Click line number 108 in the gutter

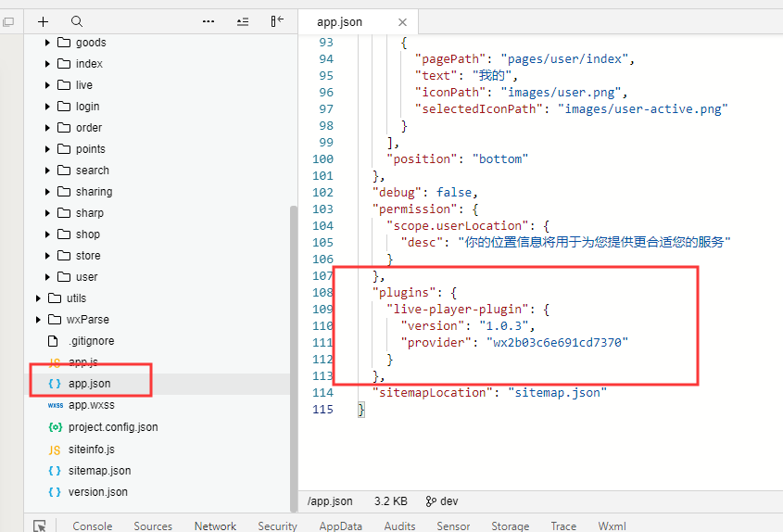pos(322,292)
